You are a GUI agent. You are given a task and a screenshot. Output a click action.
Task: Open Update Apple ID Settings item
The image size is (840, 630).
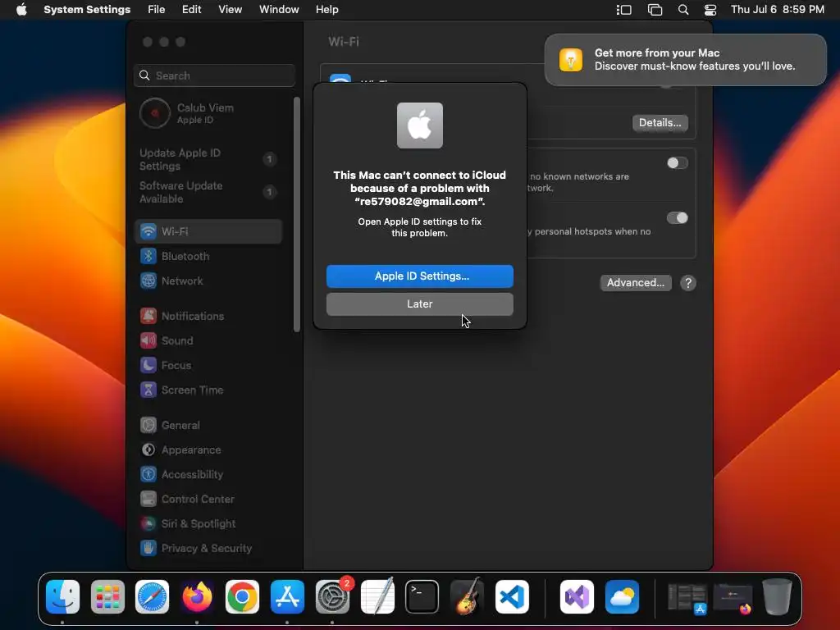208,160
